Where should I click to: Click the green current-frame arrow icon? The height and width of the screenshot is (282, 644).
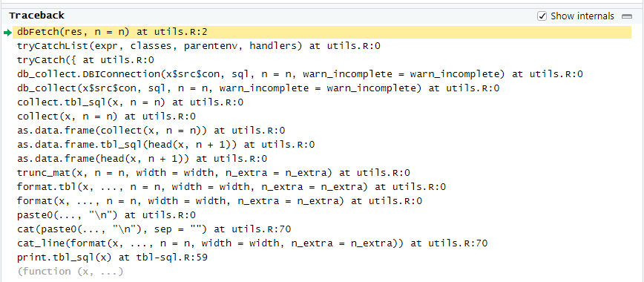[7, 33]
